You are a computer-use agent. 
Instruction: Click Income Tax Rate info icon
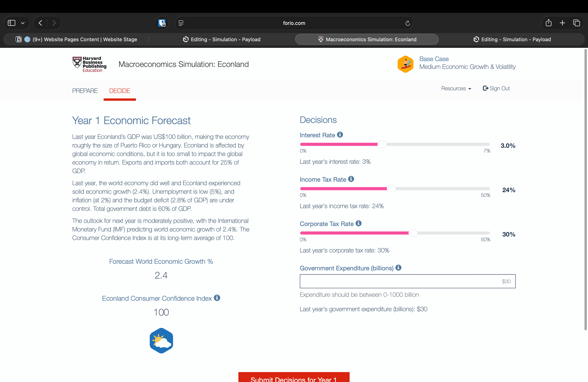pos(351,179)
